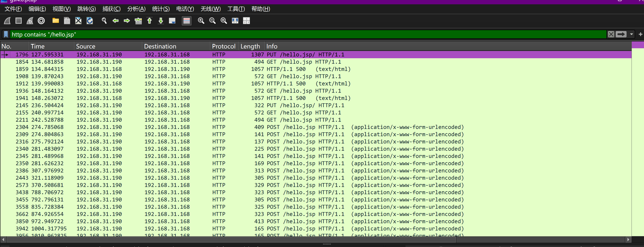Reload the capture file
The height and width of the screenshot is (247, 644).
[x=89, y=21]
